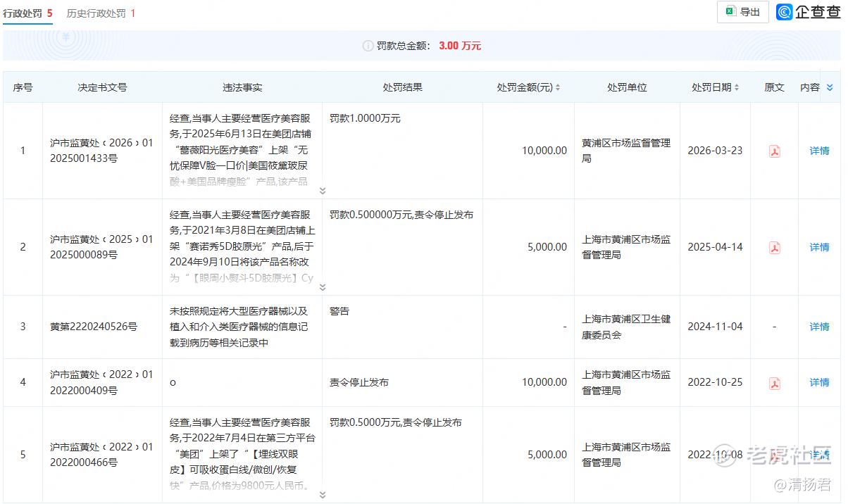Viewport: 848px width, 504px height.
Task: Click the 企查查 logo
Action: 809,12
